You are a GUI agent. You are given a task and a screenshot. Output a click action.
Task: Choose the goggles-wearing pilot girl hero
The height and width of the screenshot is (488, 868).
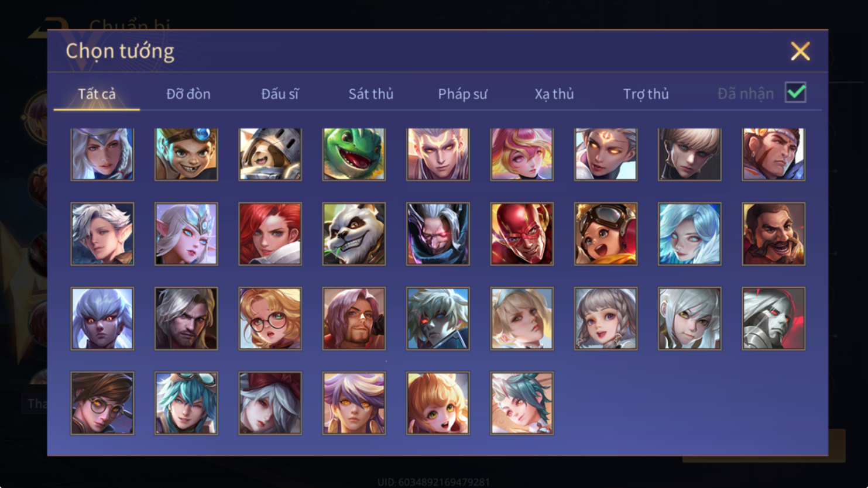[606, 234]
